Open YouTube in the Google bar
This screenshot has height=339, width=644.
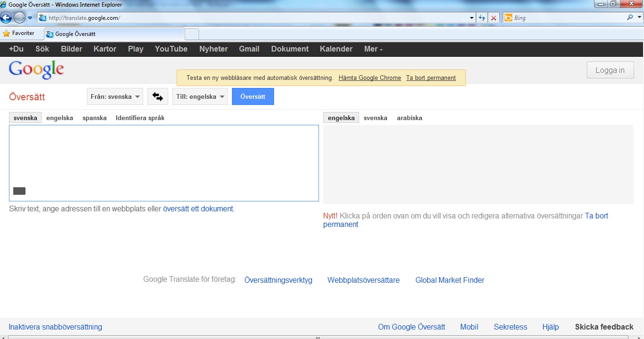pyautogui.click(x=171, y=49)
